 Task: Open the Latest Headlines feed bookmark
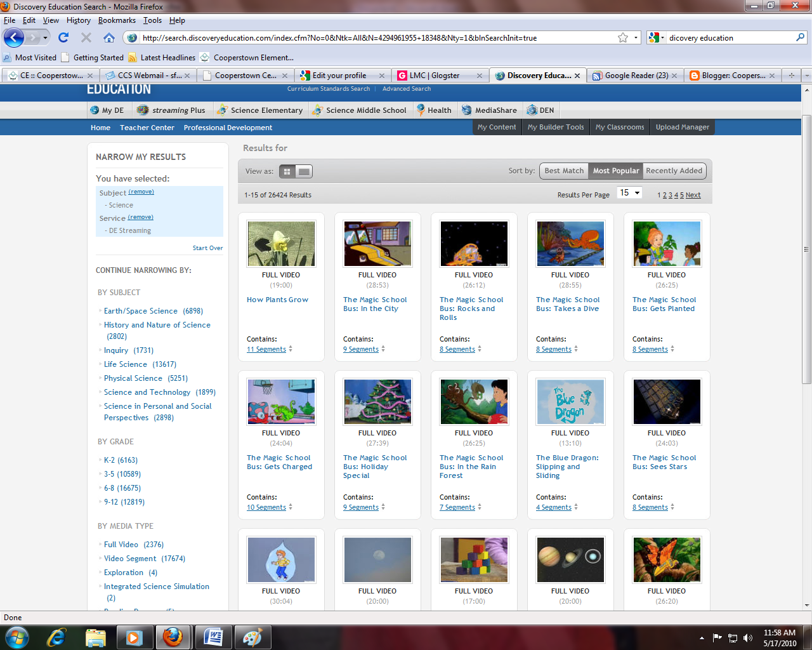[x=162, y=57]
